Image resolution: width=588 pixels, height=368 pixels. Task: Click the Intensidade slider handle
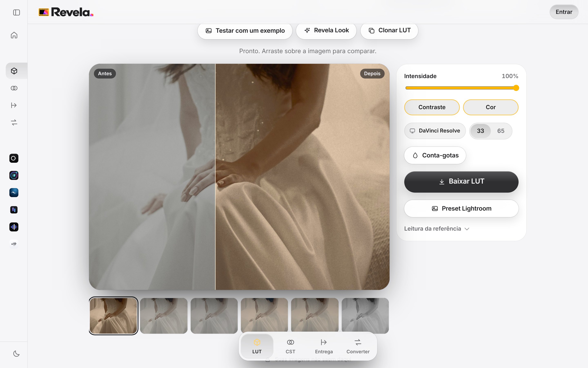(x=516, y=88)
